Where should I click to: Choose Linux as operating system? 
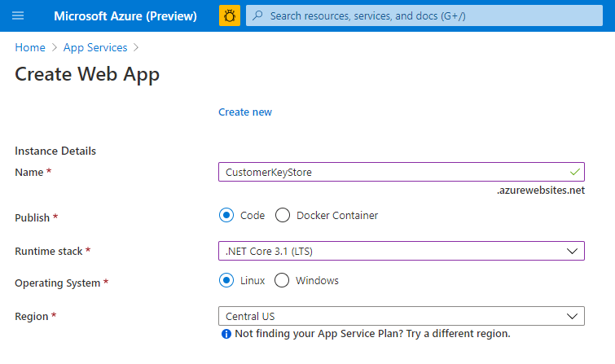226,280
